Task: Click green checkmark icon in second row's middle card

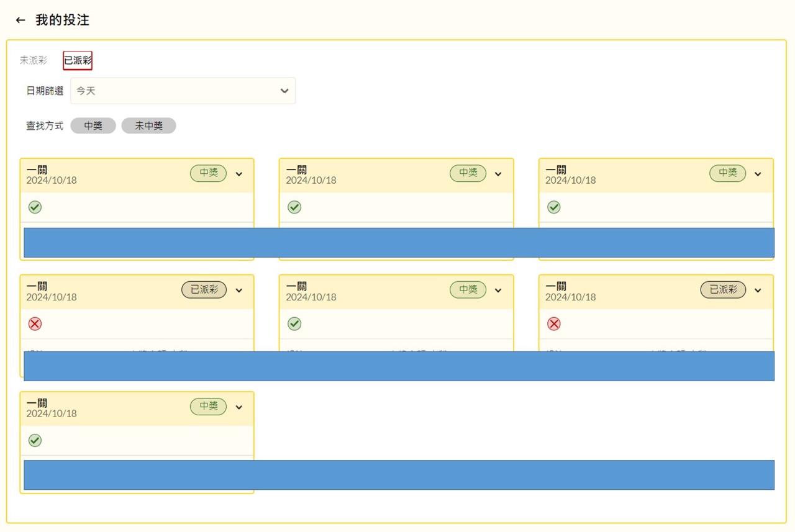Action: pyautogui.click(x=294, y=323)
